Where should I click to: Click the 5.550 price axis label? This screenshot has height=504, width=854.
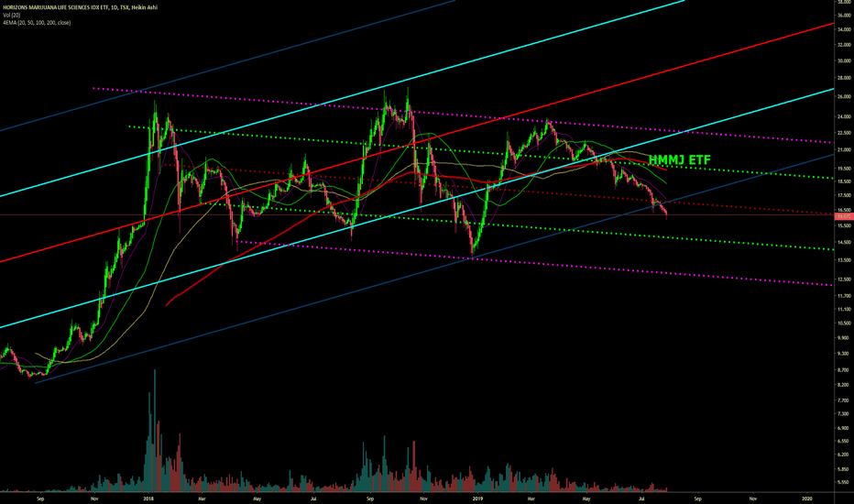[844, 482]
